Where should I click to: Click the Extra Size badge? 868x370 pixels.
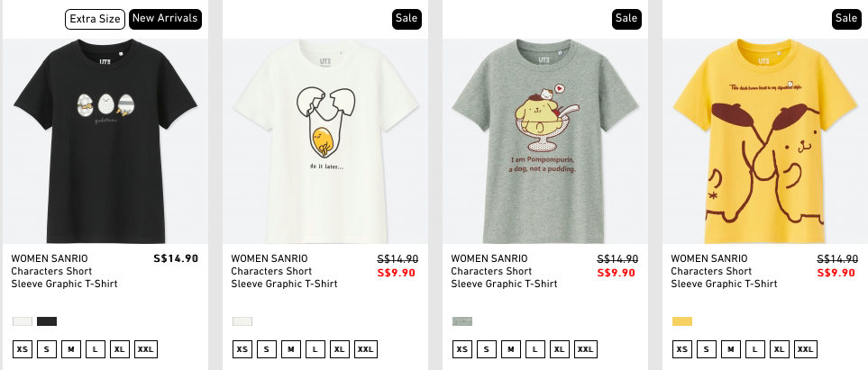[95, 19]
